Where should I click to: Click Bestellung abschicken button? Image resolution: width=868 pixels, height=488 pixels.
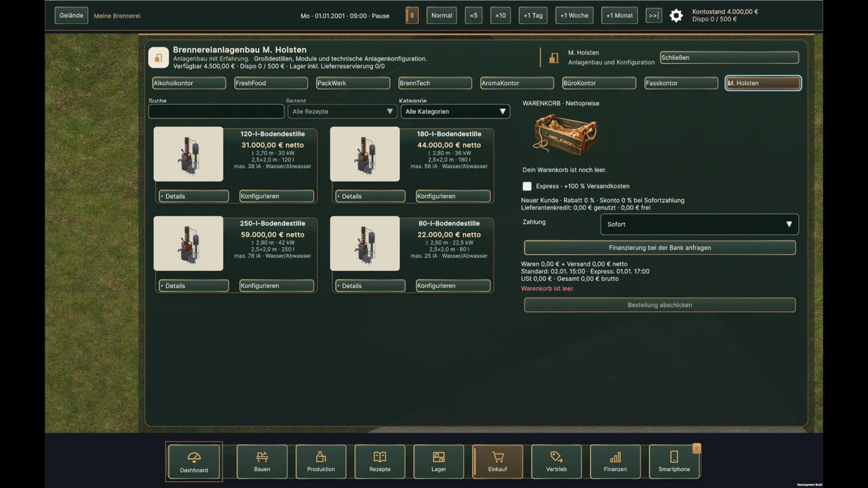coord(660,305)
